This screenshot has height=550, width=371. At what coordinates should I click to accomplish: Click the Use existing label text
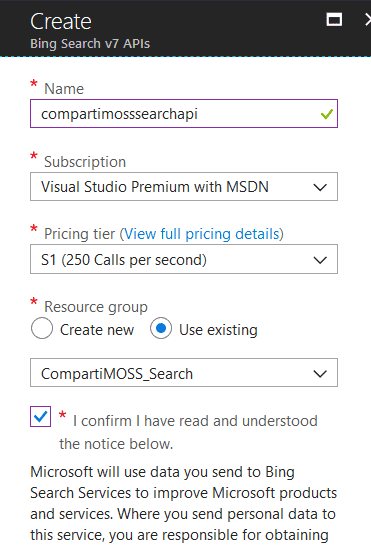(x=218, y=330)
